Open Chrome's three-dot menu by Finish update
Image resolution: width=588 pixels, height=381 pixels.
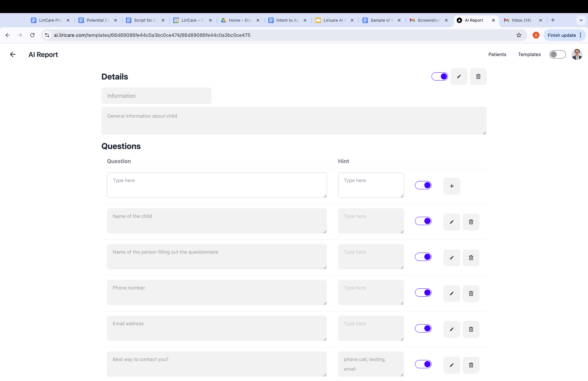point(580,35)
